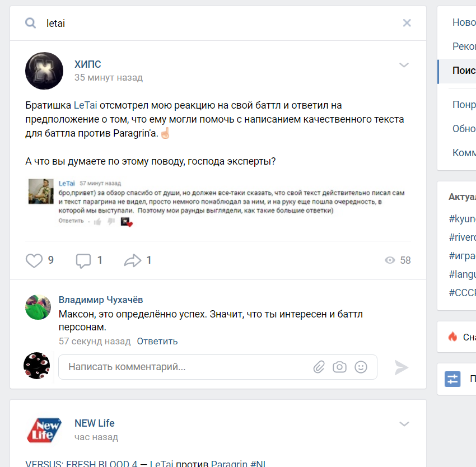Viewport: 476px width, 467px height.
Task: Open ХИПС community avatar
Action: point(44,71)
